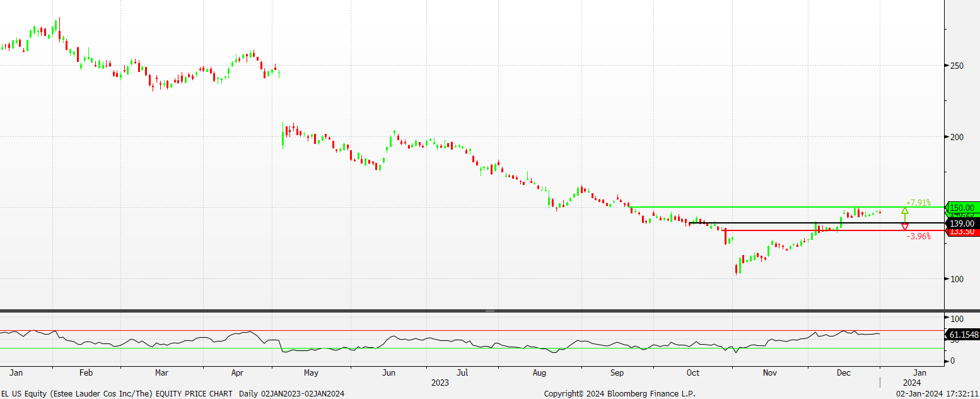Click the May label on time axis

pos(311,373)
